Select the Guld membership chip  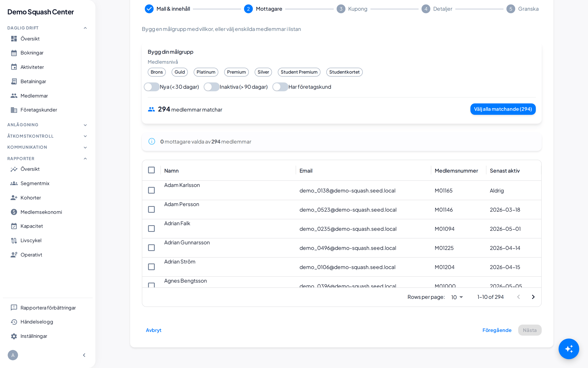click(180, 72)
